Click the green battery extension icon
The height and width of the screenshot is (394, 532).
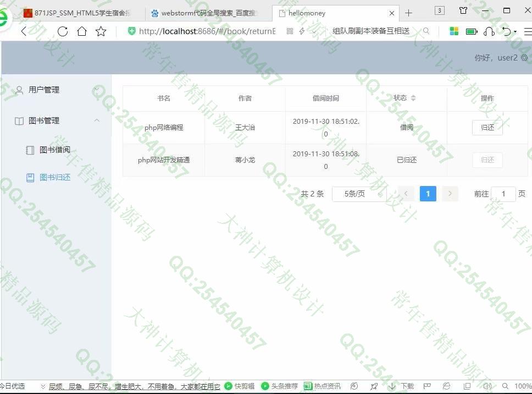pos(472,31)
